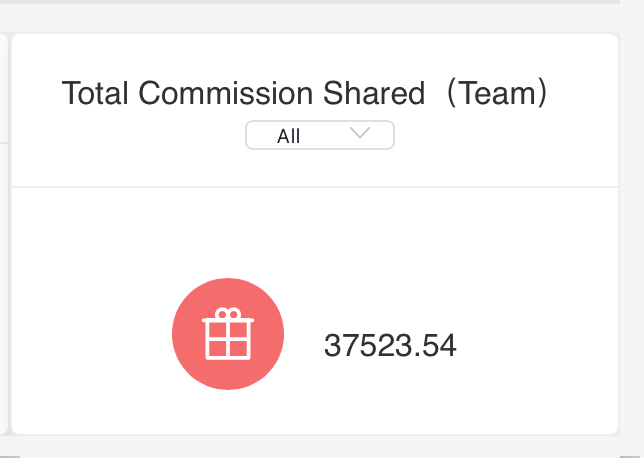Open the All filter dropdown

pos(320,135)
